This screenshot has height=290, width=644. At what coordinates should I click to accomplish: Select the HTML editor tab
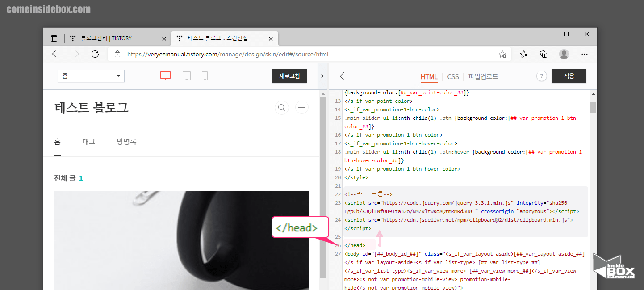coord(429,76)
